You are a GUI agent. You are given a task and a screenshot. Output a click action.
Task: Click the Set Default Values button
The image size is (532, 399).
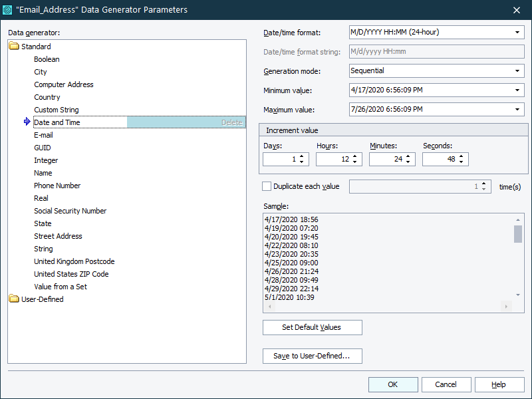point(312,327)
